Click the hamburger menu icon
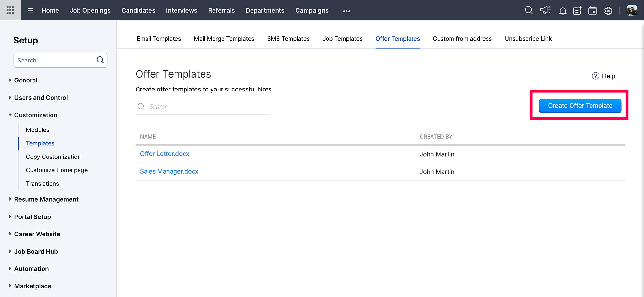The height and width of the screenshot is (297, 644). (x=31, y=10)
